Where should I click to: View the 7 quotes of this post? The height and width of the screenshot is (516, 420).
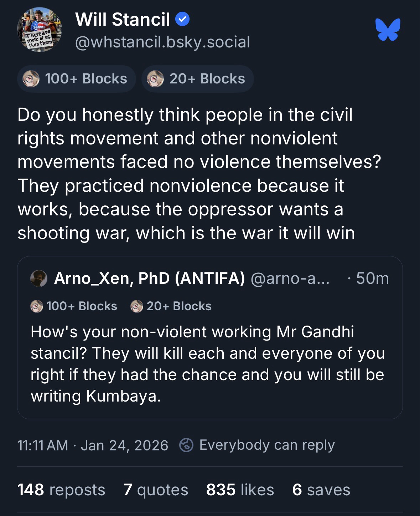pyautogui.click(x=156, y=490)
